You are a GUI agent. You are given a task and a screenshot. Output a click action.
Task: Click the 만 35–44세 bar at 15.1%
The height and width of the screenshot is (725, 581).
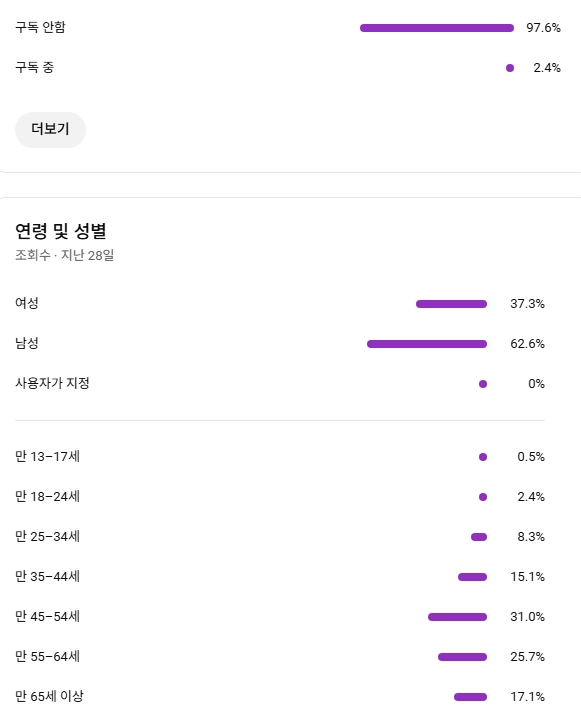tap(472, 577)
